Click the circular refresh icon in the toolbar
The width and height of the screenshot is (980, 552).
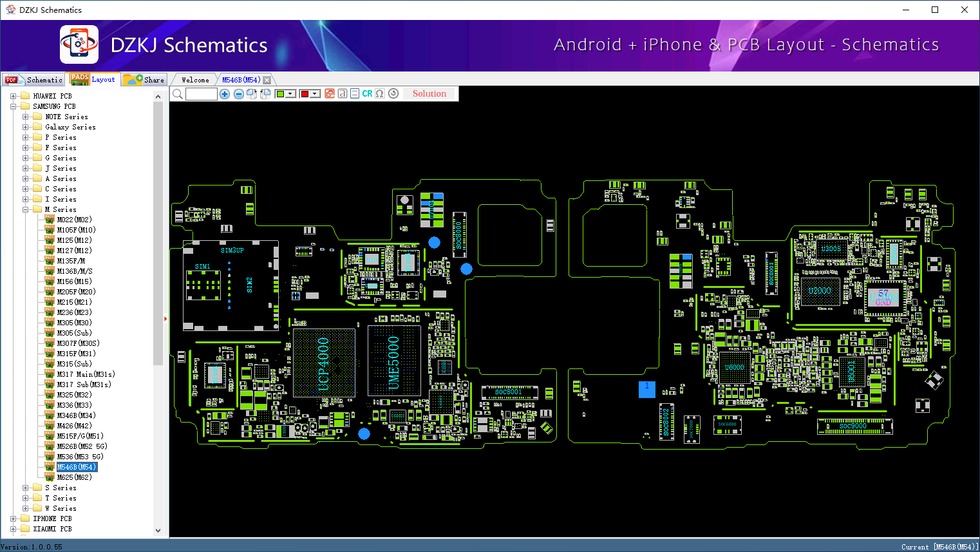point(393,93)
